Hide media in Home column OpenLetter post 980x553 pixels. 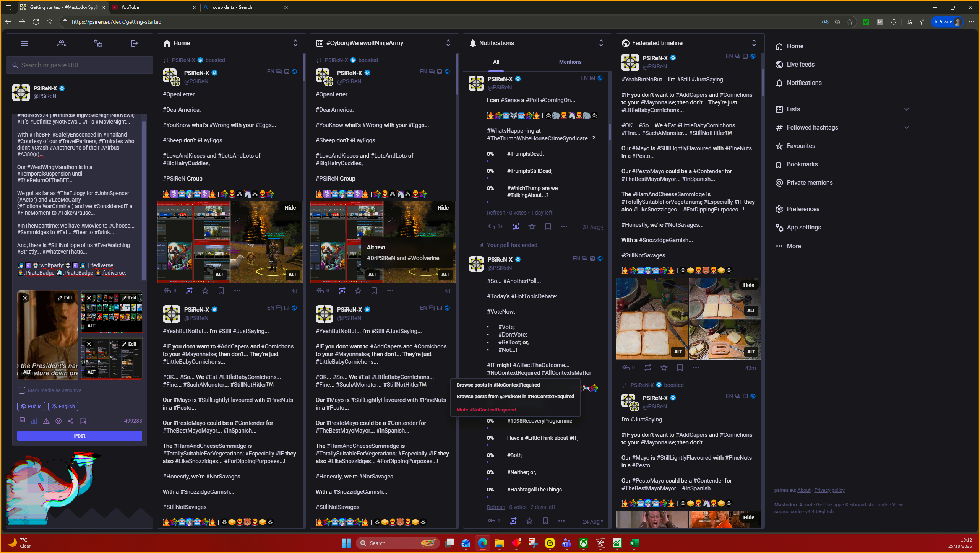tap(290, 208)
